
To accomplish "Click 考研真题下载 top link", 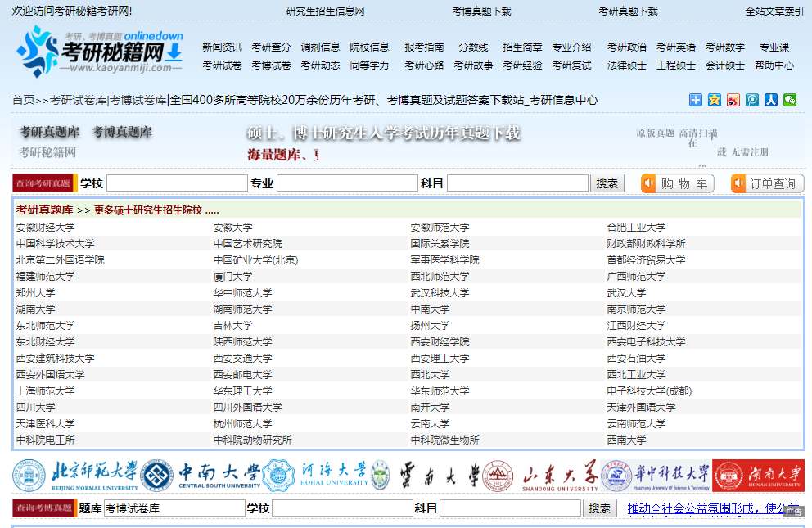I will click(628, 11).
